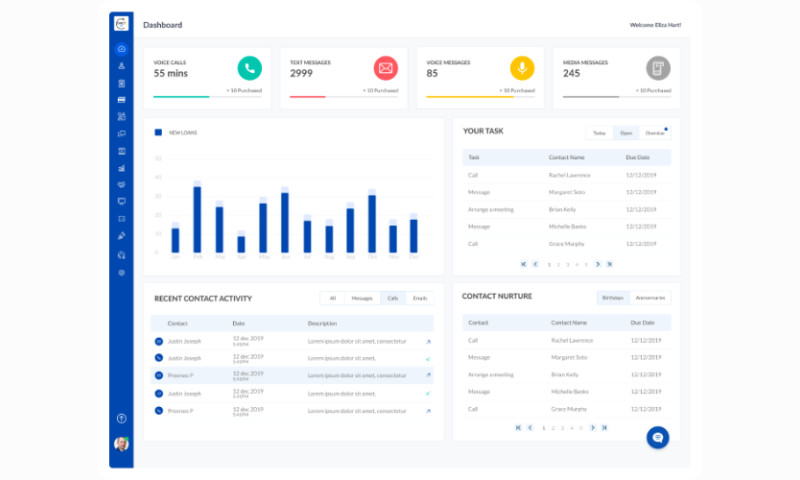Open the floating chat bubble button
The image size is (800, 480).
[658, 438]
